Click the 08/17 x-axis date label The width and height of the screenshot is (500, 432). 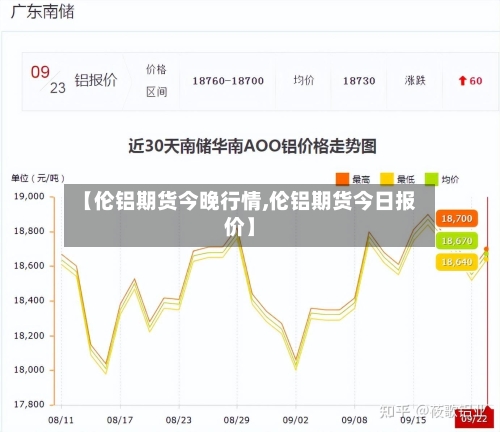[x=120, y=420]
